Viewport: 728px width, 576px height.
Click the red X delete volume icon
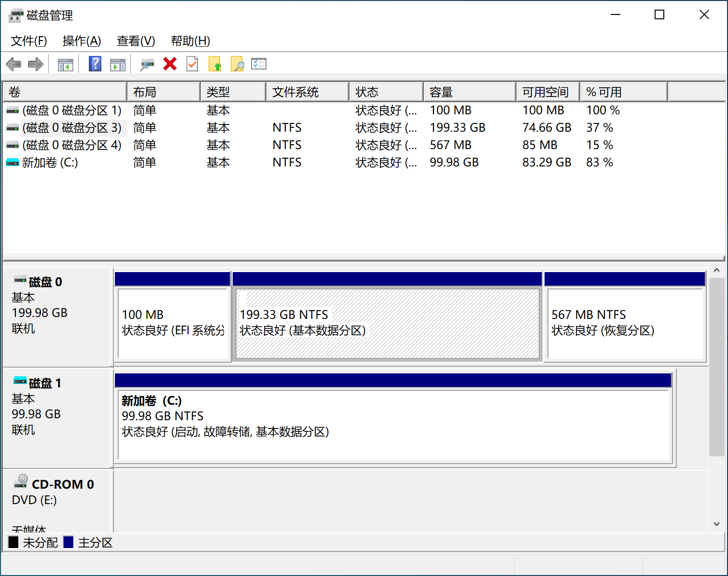[x=169, y=64]
